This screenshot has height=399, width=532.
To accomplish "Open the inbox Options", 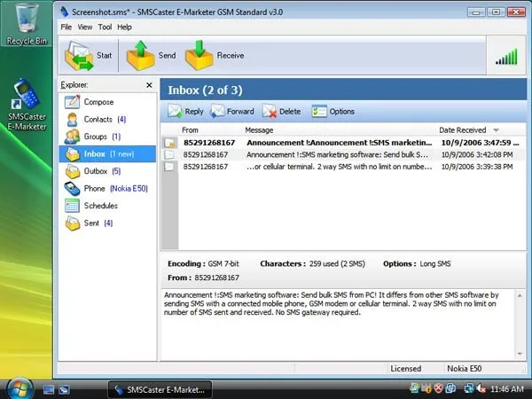I will tap(333, 112).
